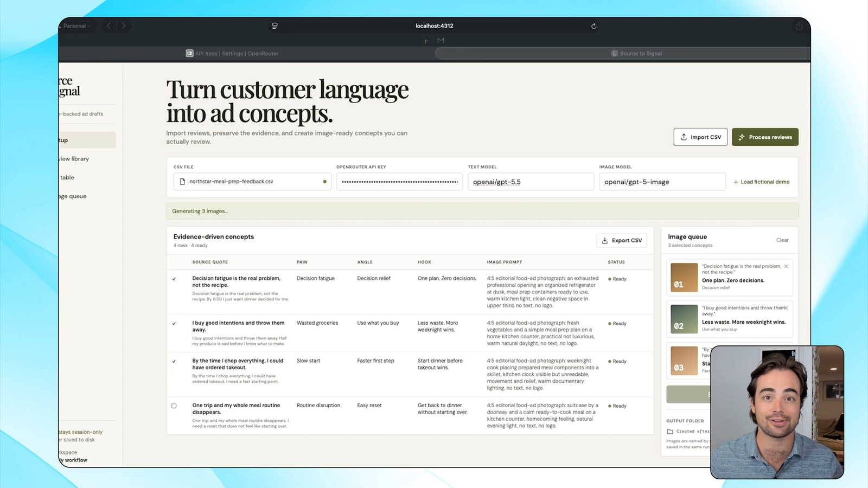Click the CSV file document icon
This screenshot has width=868, height=488.
[182, 182]
